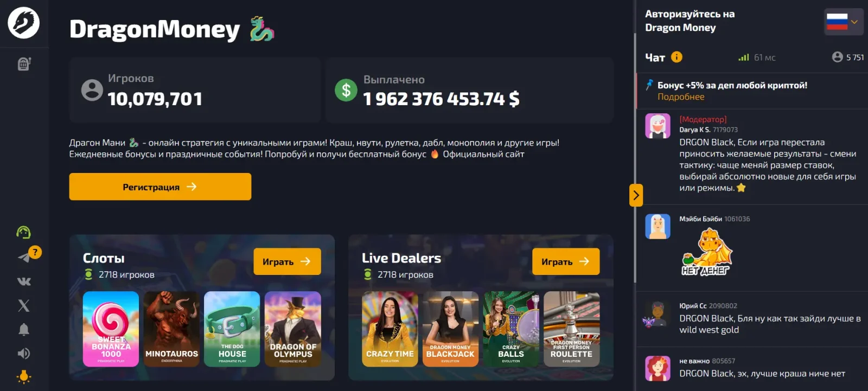The height and width of the screenshot is (391, 868).
Task: Select the Dragon Money Blackjack live game
Action: pos(450,329)
